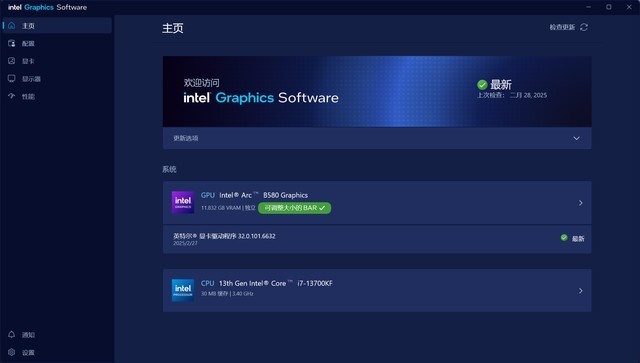This screenshot has width=640, height=363.
Task: Click the 30 MB cache 3.40 GHz text
Action: pos(227,294)
